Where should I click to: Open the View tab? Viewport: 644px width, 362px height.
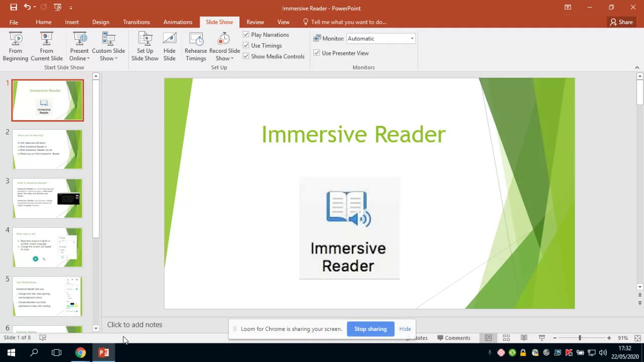[283, 22]
